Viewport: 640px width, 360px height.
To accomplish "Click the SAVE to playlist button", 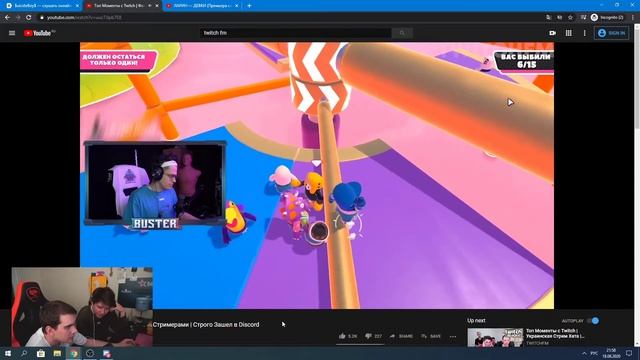I will click(431, 336).
